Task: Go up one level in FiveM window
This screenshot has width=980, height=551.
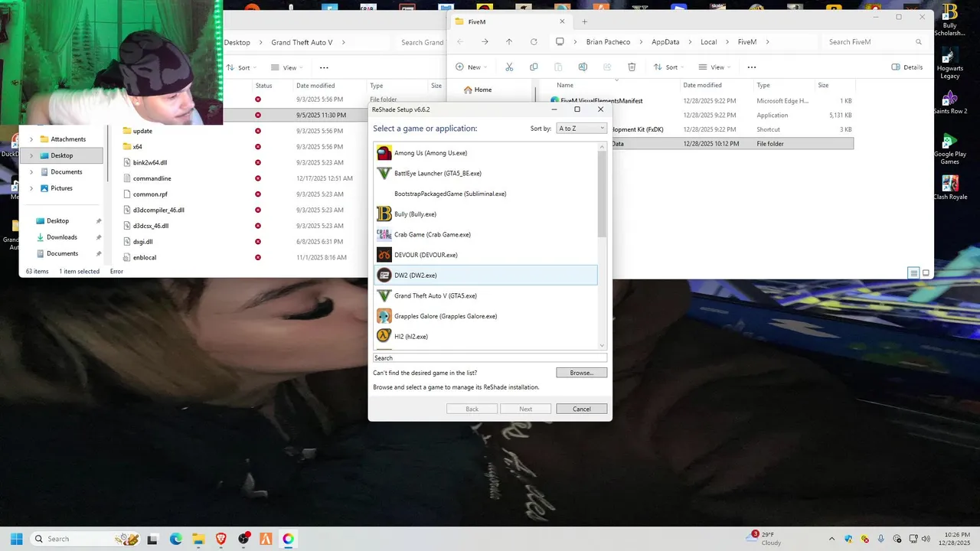Action: tap(509, 42)
